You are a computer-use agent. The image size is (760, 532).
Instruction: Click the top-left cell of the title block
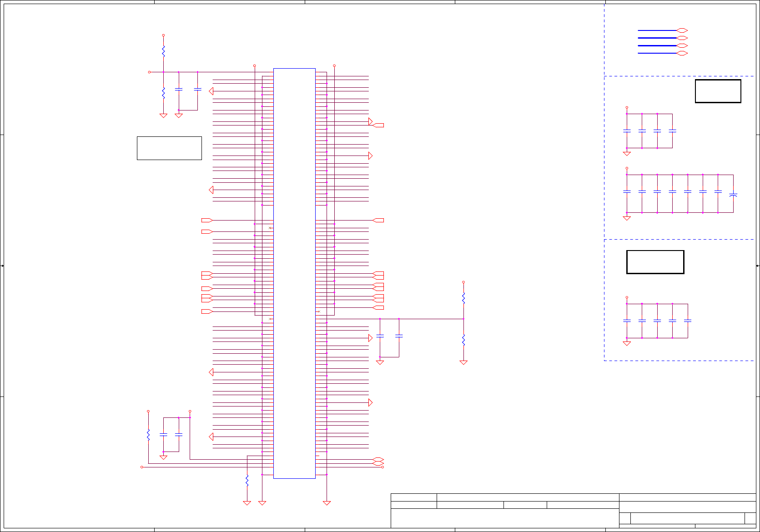point(414,497)
